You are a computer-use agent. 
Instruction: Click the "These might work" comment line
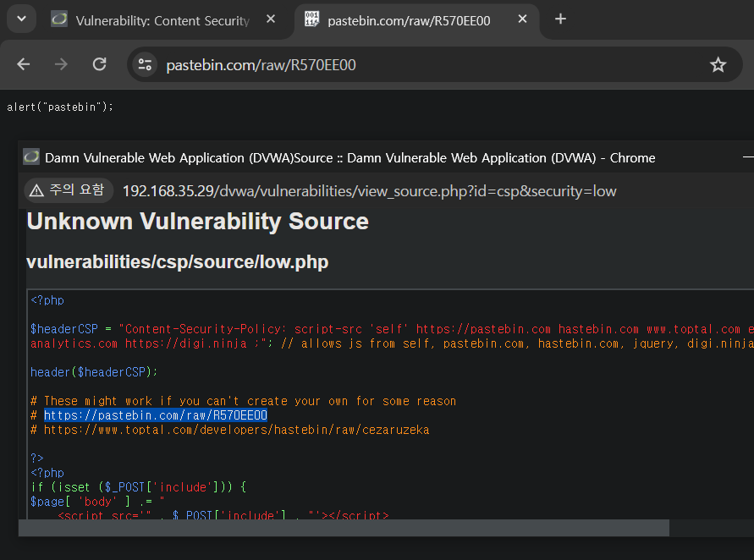coord(244,401)
